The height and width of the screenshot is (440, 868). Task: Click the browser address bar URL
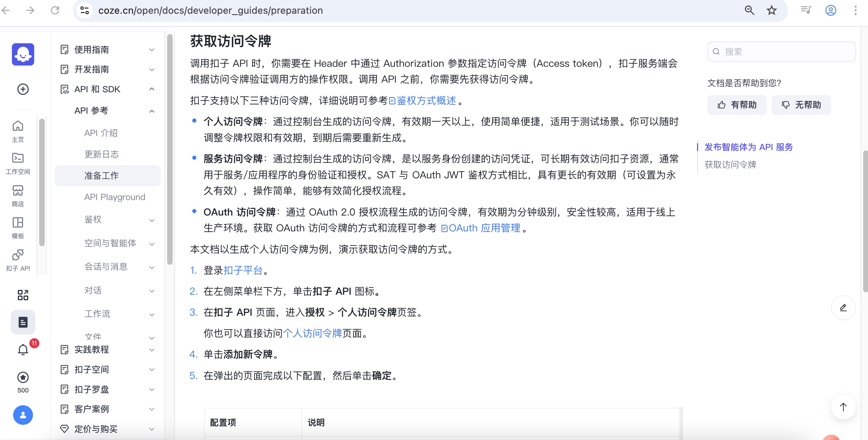tap(210, 10)
